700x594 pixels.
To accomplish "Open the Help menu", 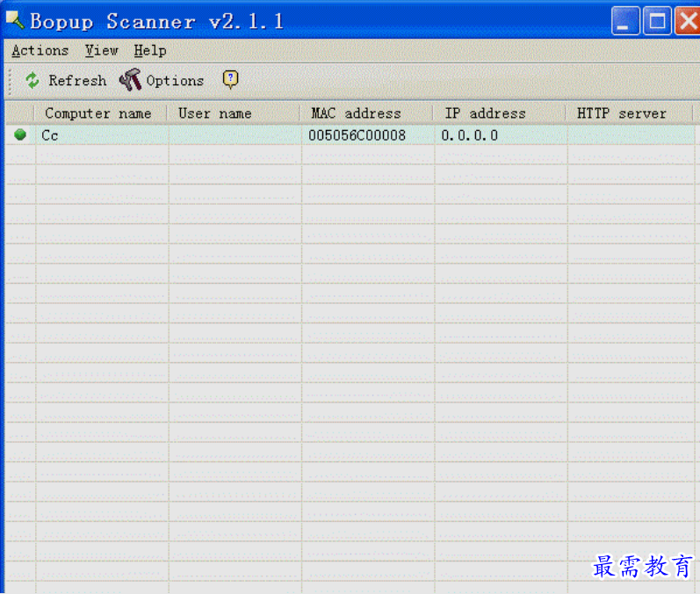I will (x=150, y=50).
